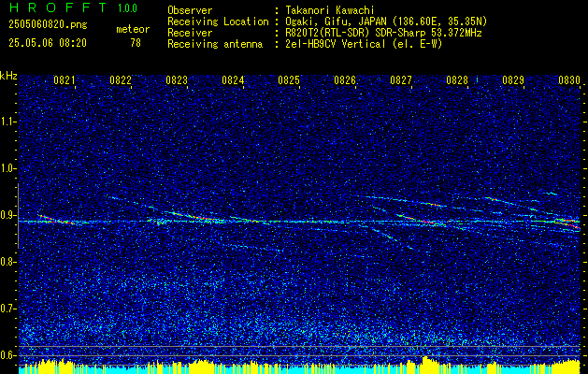Click the 0826 time marker
Image resolution: width=588 pixels, height=374 pixels.
click(x=345, y=79)
